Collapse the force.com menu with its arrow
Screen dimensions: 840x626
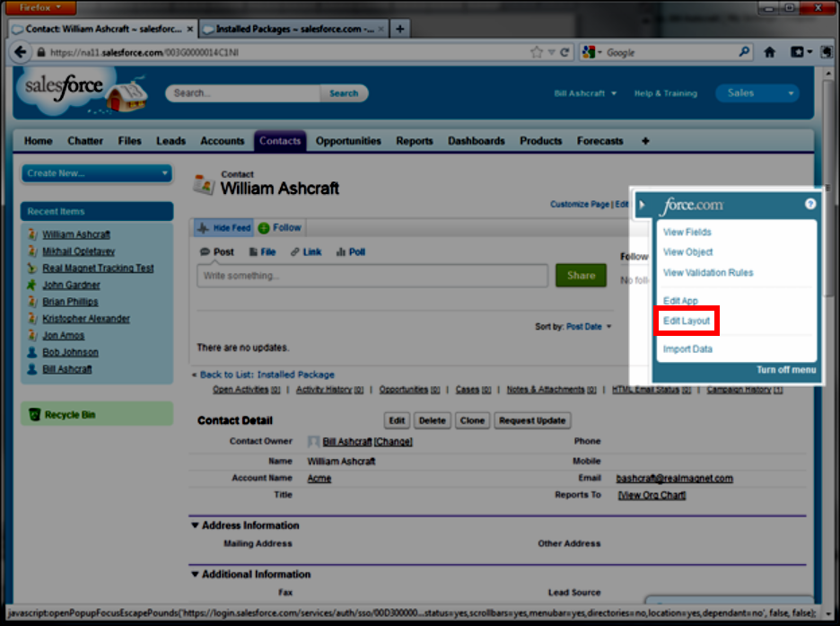click(642, 205)
